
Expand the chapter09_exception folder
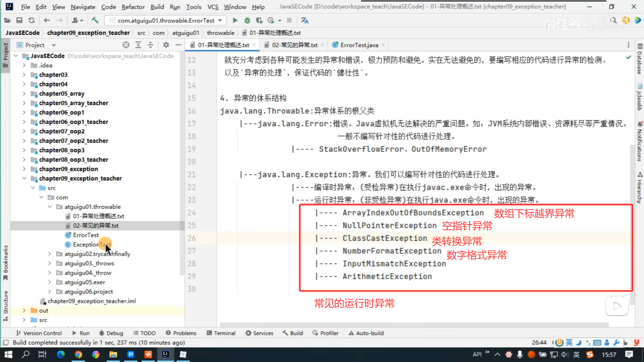coord(24,169)
